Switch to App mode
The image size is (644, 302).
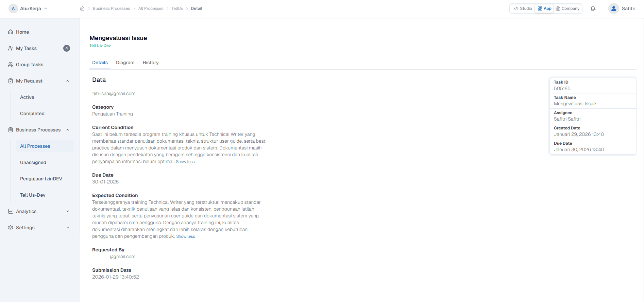click(544, 8)
